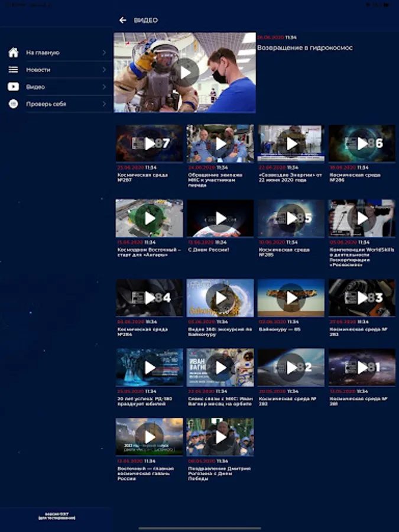Open the WorldSkills Роскосмос title text
Viewport: 399px width, 532px height.
(362, 257)
